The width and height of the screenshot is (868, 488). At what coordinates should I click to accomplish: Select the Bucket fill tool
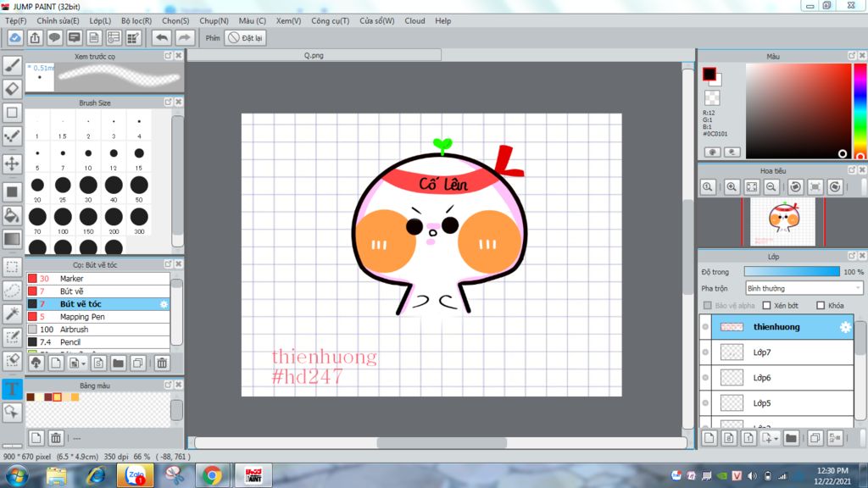(12, 215)
